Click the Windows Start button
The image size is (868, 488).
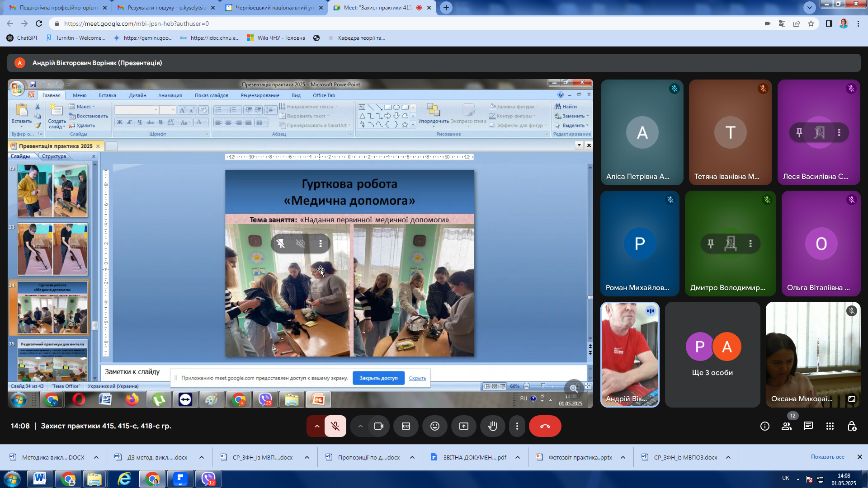click(x=12, y=479)
